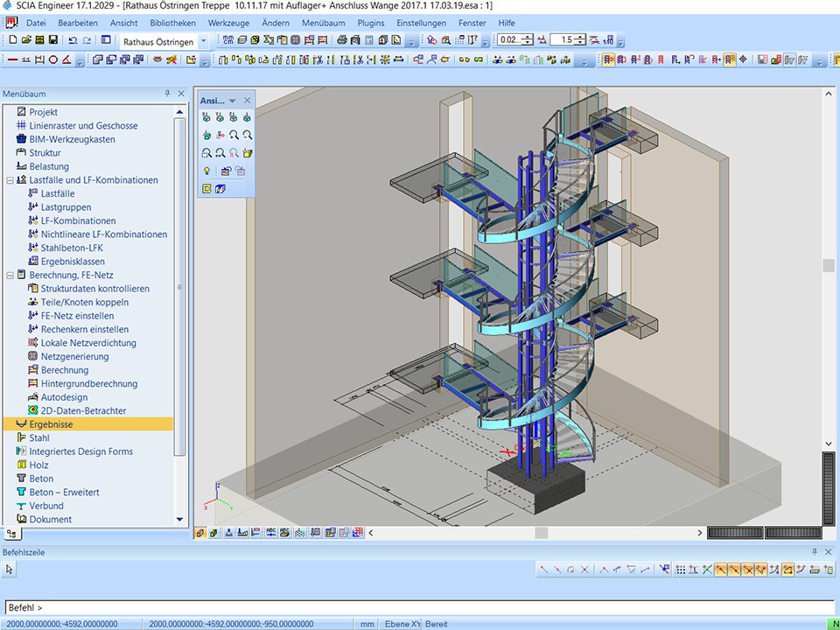
Task: Click the Save project disk icon
Action: coord(53,40)
